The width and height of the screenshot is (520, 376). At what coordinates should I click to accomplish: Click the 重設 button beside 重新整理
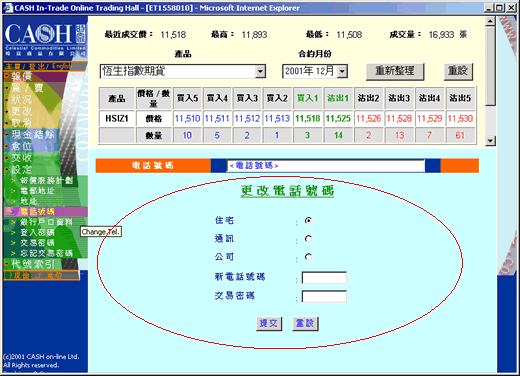(458, 71)
